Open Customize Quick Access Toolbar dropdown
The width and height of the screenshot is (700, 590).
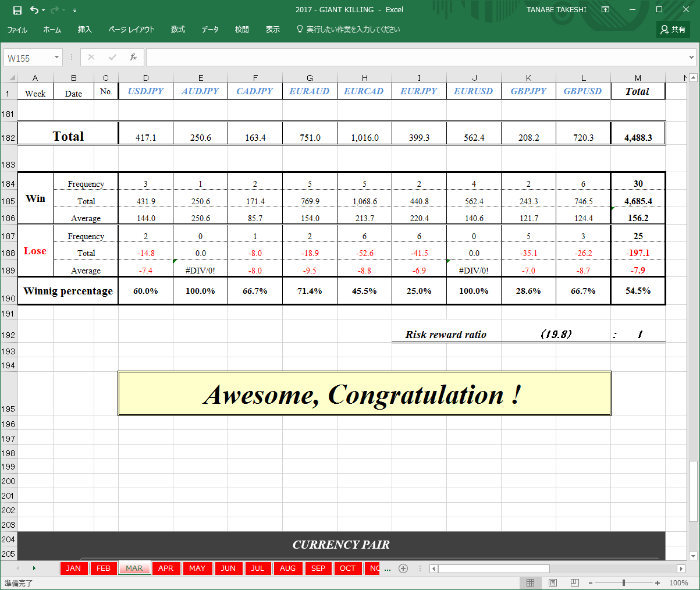point(74,10)
